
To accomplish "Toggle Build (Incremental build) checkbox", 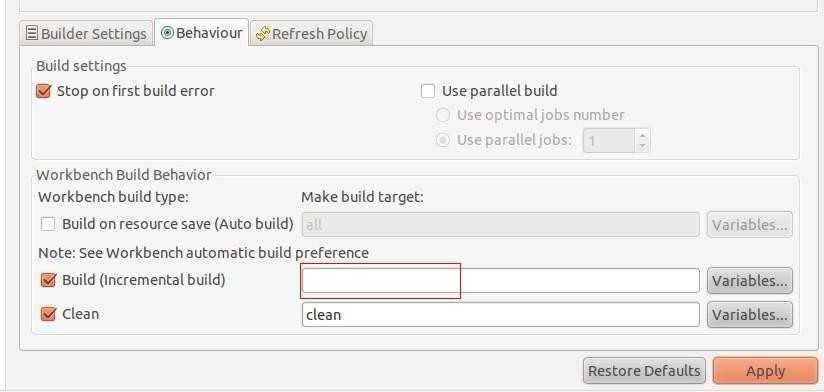I will (x=48, y=280).
